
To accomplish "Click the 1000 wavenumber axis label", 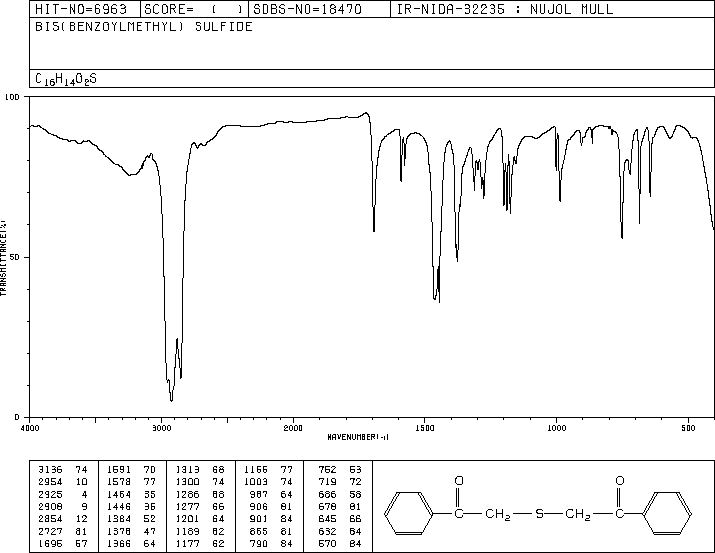I will point(556,428).
